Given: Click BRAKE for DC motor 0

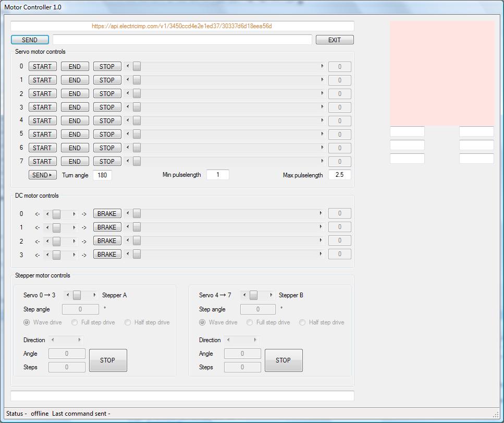Looking at the screenshot, I should pyautogui.click(x=107, y=214).
